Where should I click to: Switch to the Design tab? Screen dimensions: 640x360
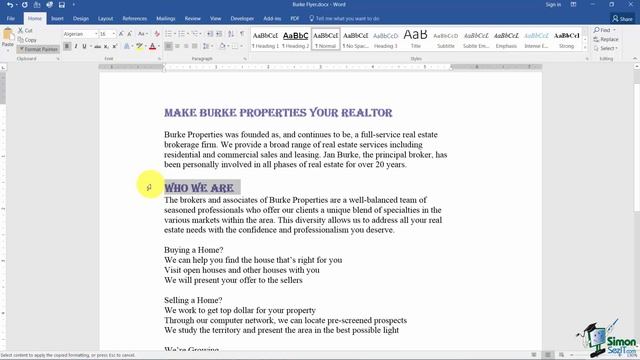point(81,19)
